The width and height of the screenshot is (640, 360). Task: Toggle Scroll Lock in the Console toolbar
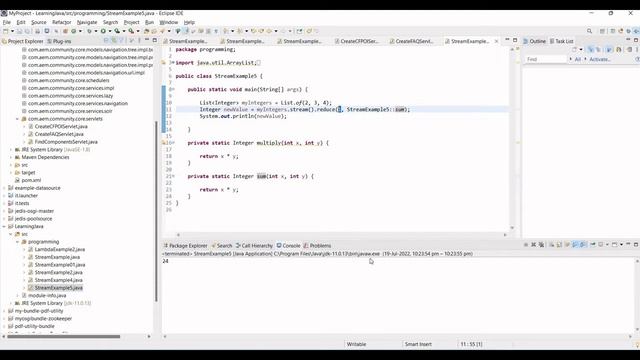(x=559, y=244)
